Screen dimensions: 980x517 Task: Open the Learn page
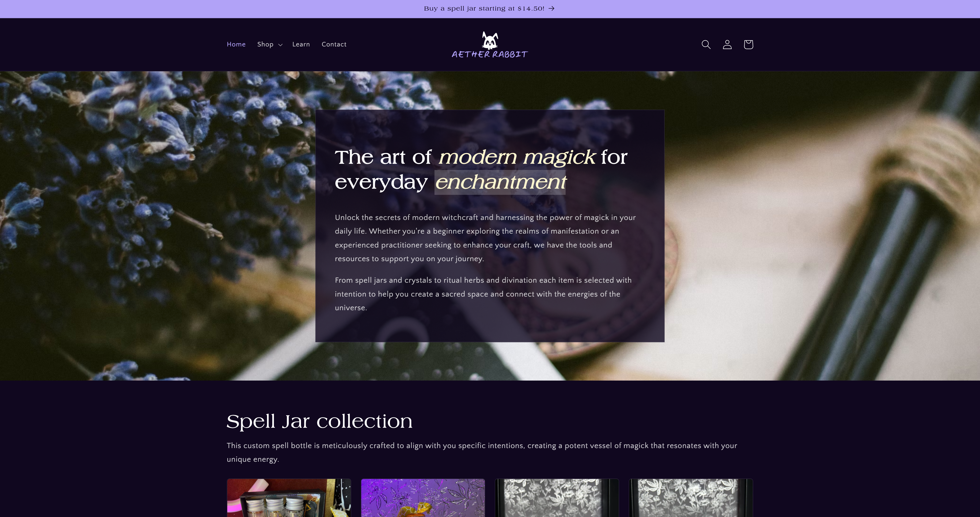click(301, 45)
